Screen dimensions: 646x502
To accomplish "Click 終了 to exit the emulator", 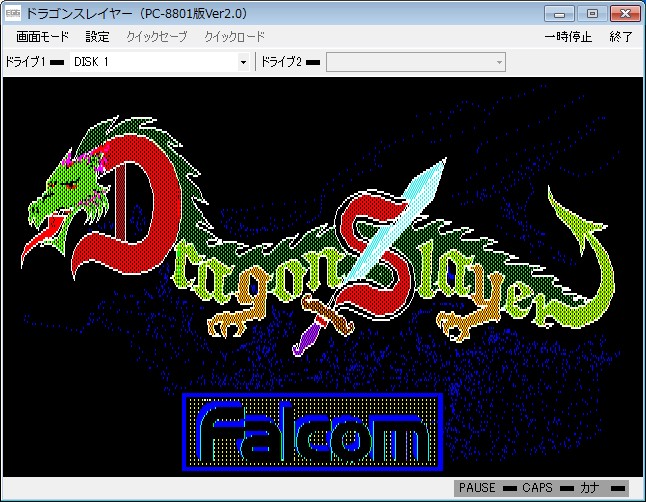I will [x=621, y=37].
